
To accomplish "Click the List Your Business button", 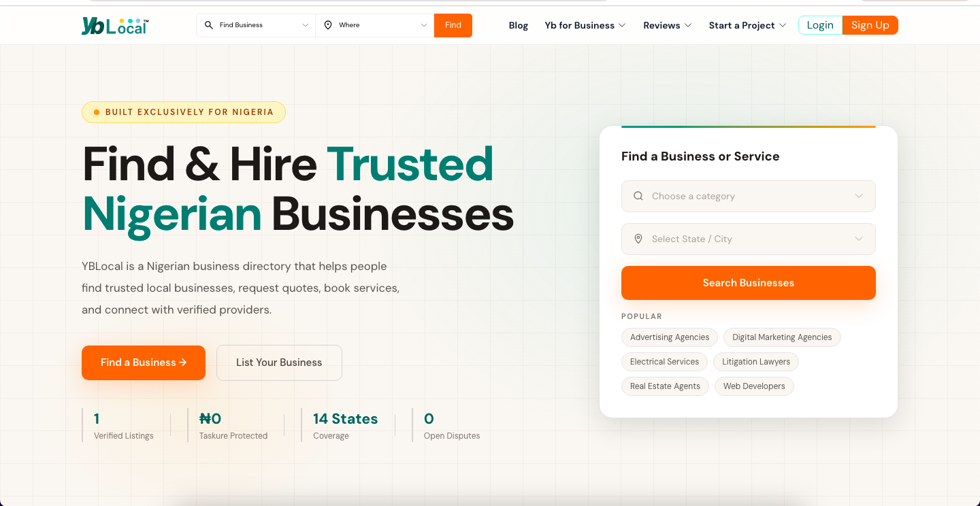I will coord(279,362).
